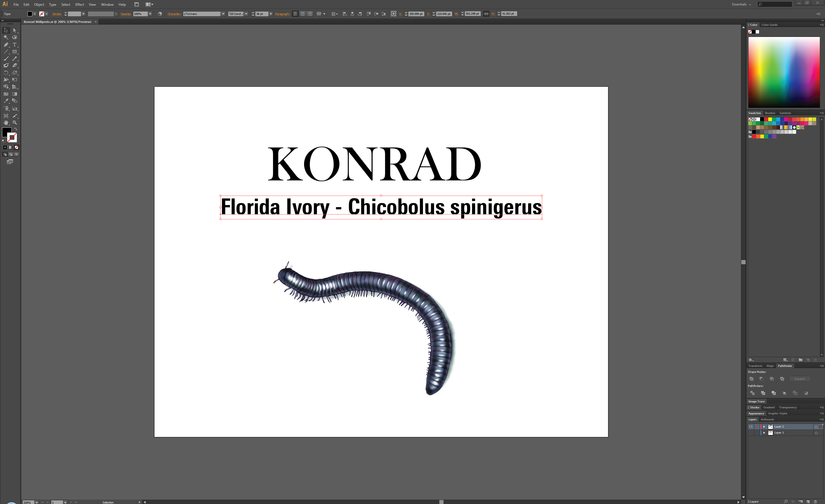Click the Unite shape mode icon
The width and height of the screenshot is (825, 504).
tap(751, 379)
